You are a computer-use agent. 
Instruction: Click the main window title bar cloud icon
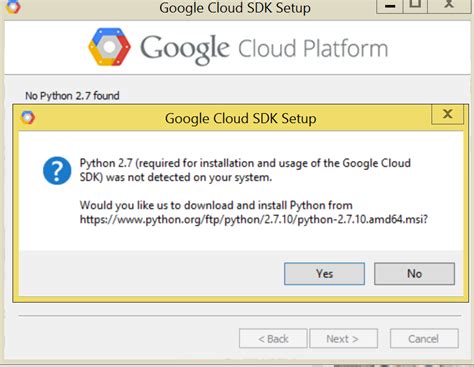click(13, 6)
